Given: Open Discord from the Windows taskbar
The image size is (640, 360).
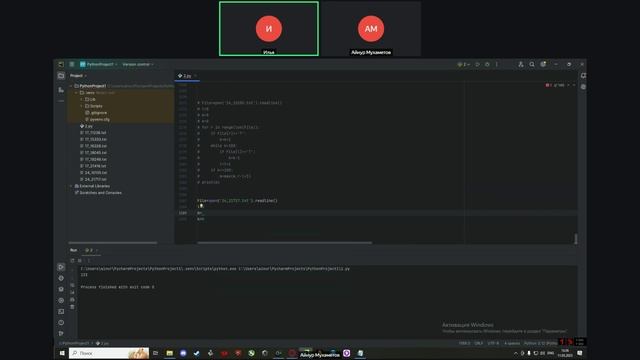Looking at the screenshot, I should point(183,353).
